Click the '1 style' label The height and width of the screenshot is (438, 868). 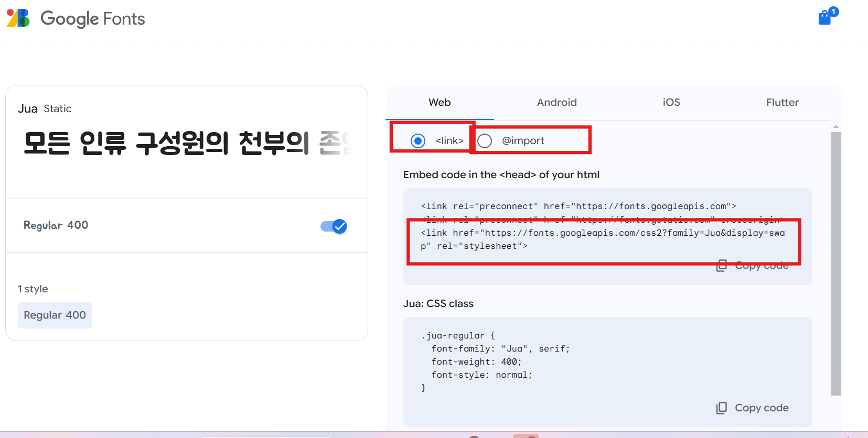click(x=33, y=289)
